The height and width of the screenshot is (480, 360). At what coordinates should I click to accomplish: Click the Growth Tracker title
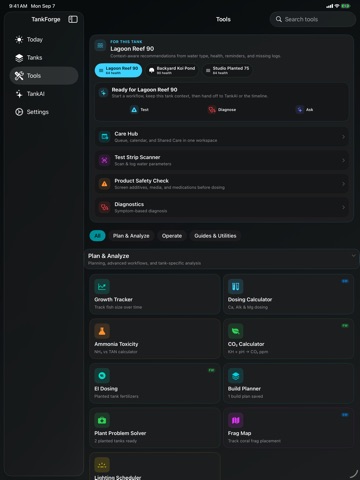pyautogui.click(x=113, y=299)
